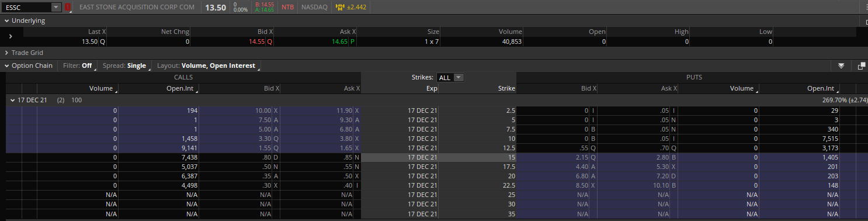Open the Layout: Volume, Open Interest menu
Image resolution: width=868 pixels, height=221 pixels.
(208, 65)
